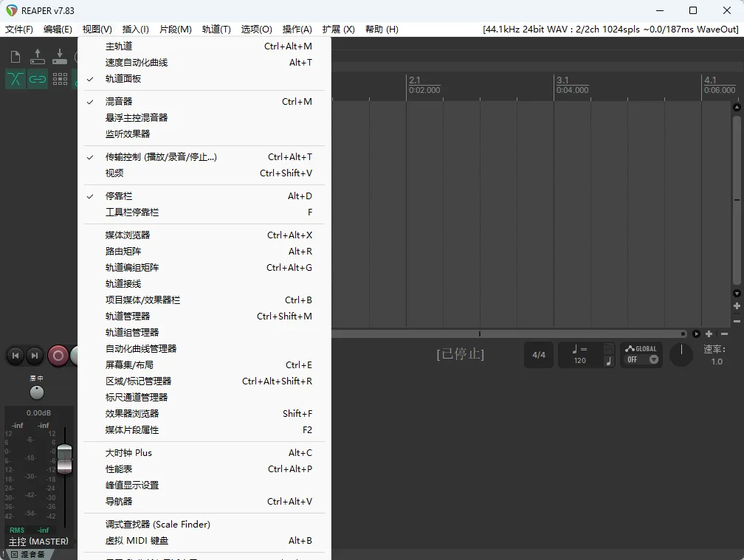
Task: Click the red record button
Action: [x=58, y=356]
